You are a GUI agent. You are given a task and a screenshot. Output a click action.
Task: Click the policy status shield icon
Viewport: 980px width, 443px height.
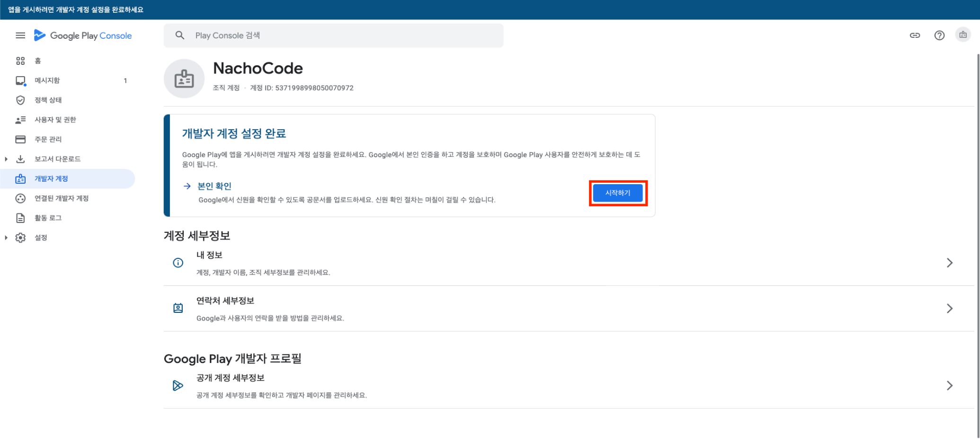pyautogui.click(x=20, y=100)
